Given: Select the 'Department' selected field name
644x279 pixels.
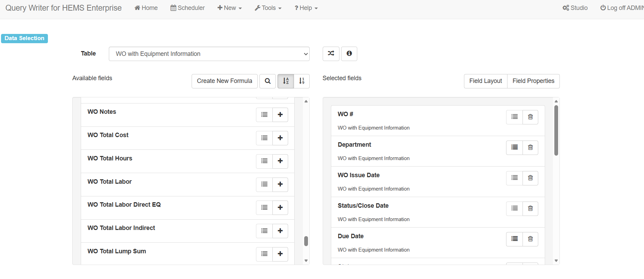Looking at the screenshot, I should (x=354, y=145).
